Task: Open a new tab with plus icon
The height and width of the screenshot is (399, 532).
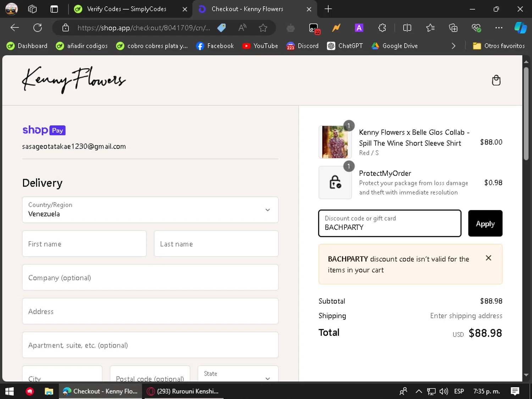Action: (328, 9)
